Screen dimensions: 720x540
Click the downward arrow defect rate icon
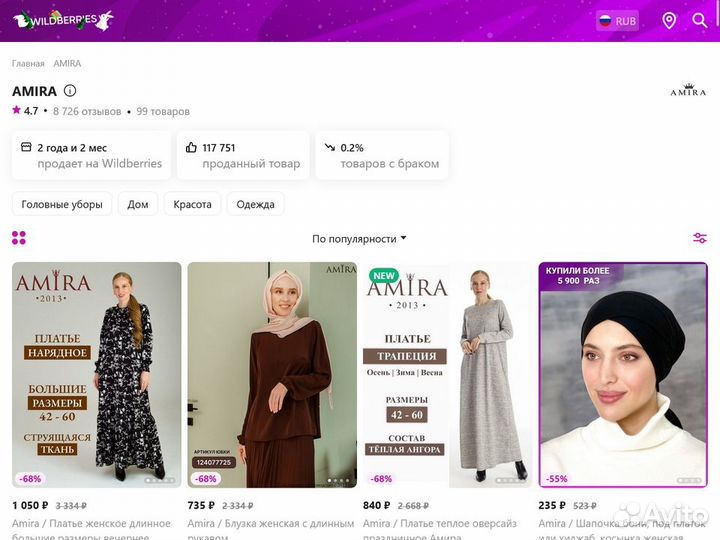coord(330,147)
